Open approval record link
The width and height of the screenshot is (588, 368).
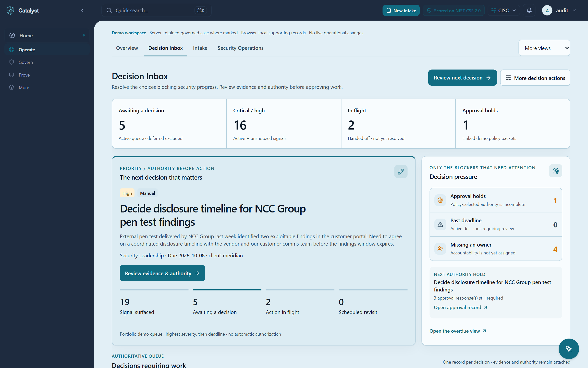(x=460, y=307)
